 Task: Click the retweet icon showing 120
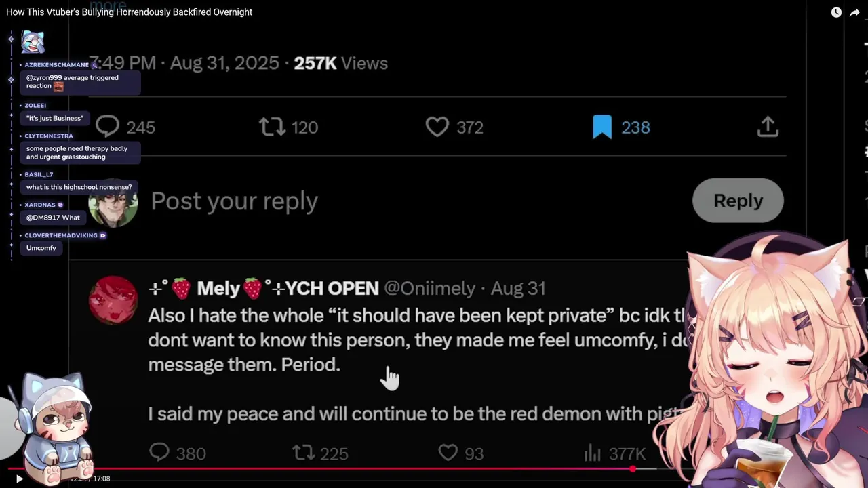point(272,127)
